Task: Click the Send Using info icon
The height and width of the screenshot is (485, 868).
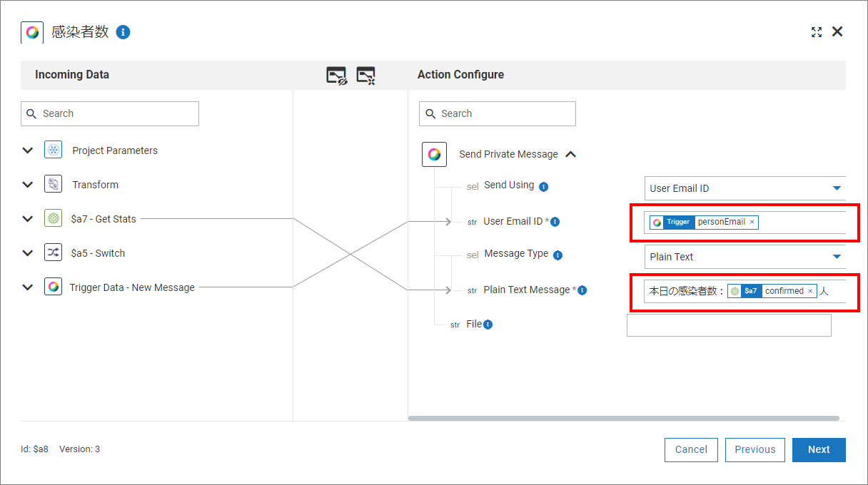Action: click(x=543, y=187)
